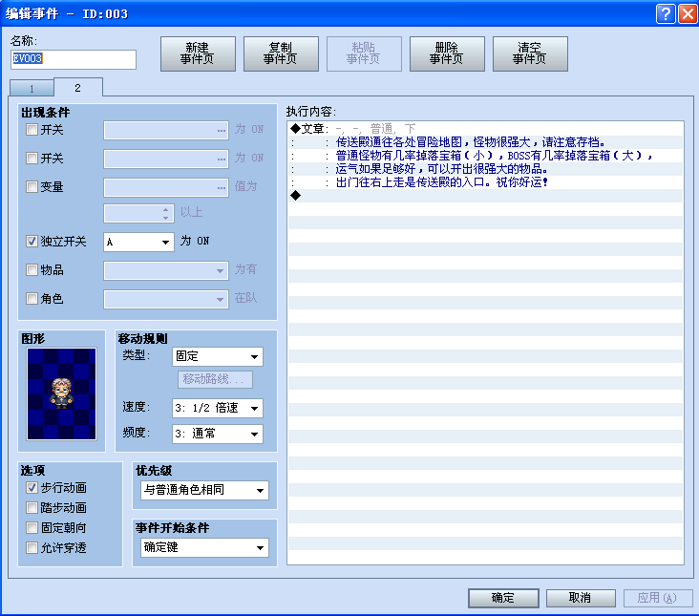Close the event editor window

(688, 13)
